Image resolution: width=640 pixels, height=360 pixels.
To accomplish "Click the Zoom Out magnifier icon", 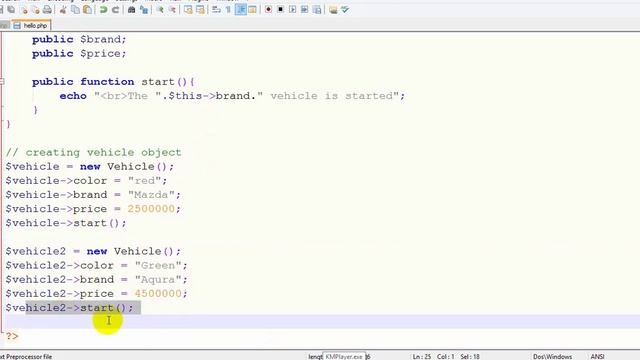I will point(172,9).
